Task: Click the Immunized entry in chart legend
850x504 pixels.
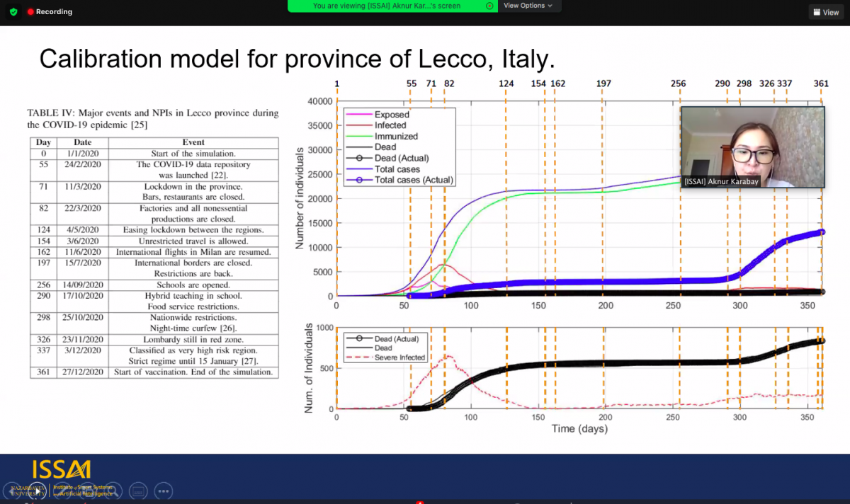Action: click(396, 136)
